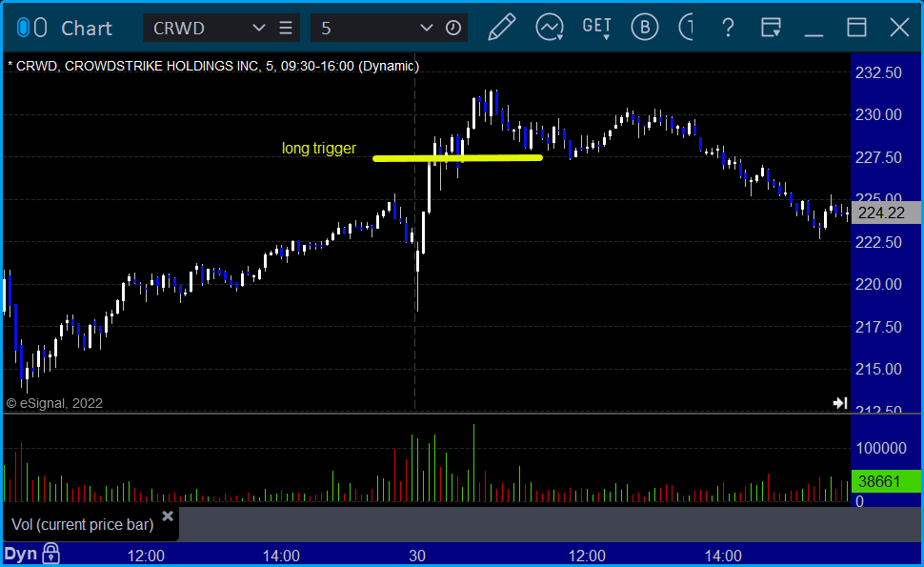Close the Chart window
This screenshot has width=924, height=567.
click(x=899, y=28)
